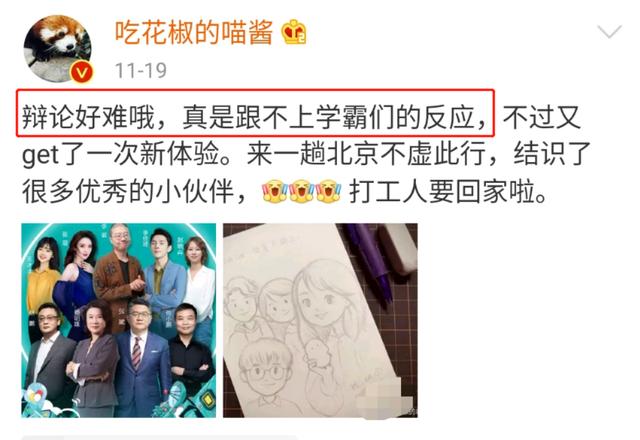Screen dimensions: 640x440
Task: Open the group cast poster thumbnail
Action: point(119,320)
